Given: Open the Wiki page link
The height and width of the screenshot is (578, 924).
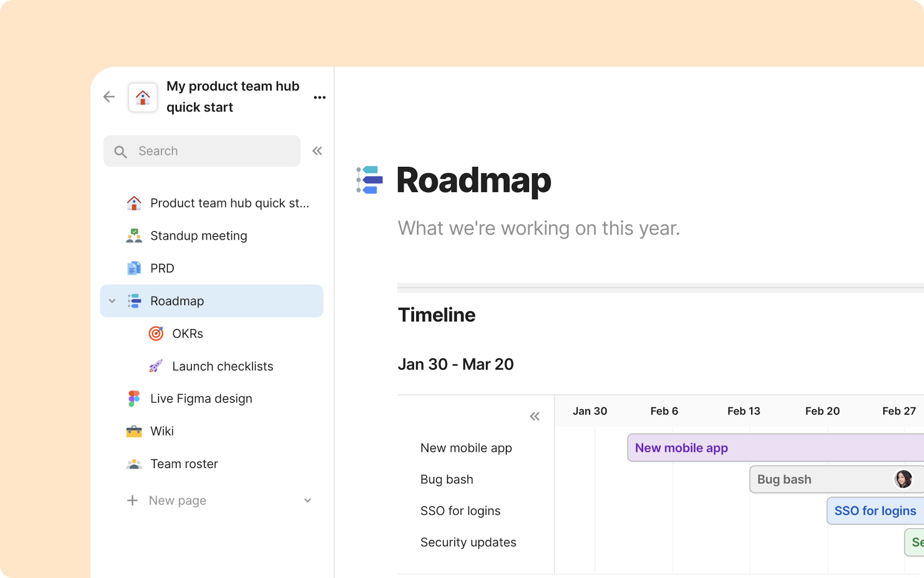Looking at the screenshot, I should click(x=162, y=431).
